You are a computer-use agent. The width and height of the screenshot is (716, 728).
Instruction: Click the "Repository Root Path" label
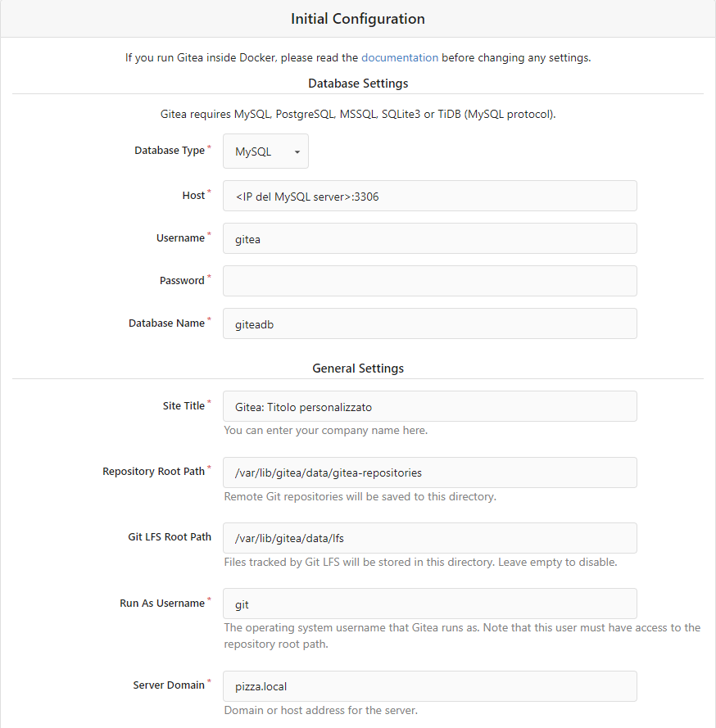pos(154,471)
